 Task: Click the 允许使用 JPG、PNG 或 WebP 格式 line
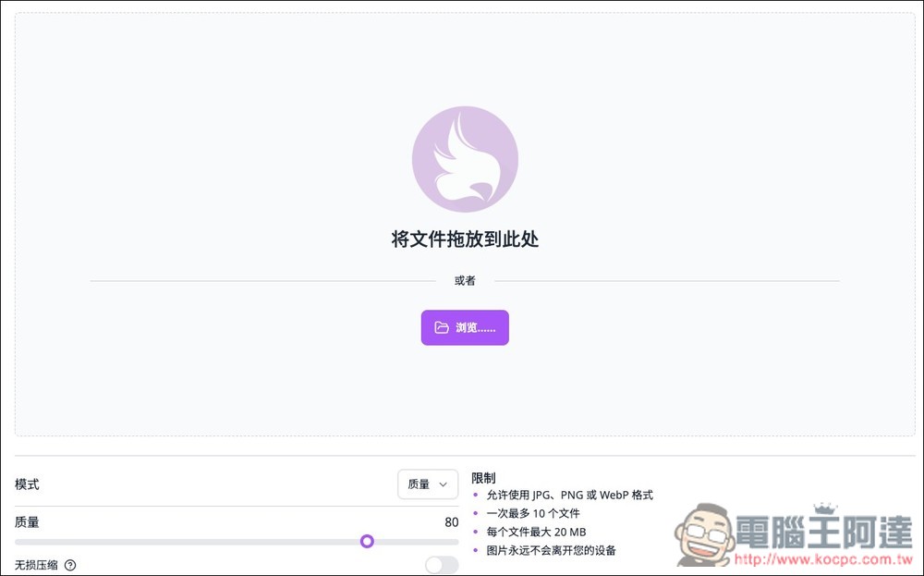(x=569, y=496)
